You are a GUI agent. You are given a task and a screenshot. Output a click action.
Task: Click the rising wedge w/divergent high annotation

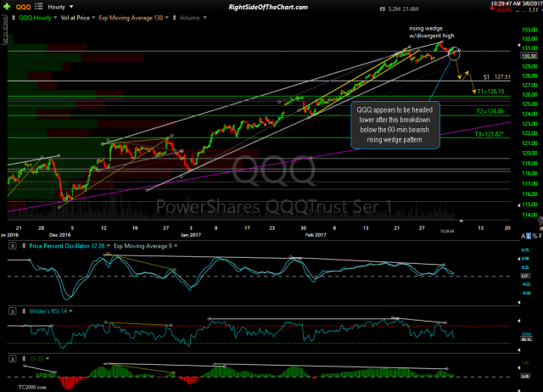click(432, 32)
